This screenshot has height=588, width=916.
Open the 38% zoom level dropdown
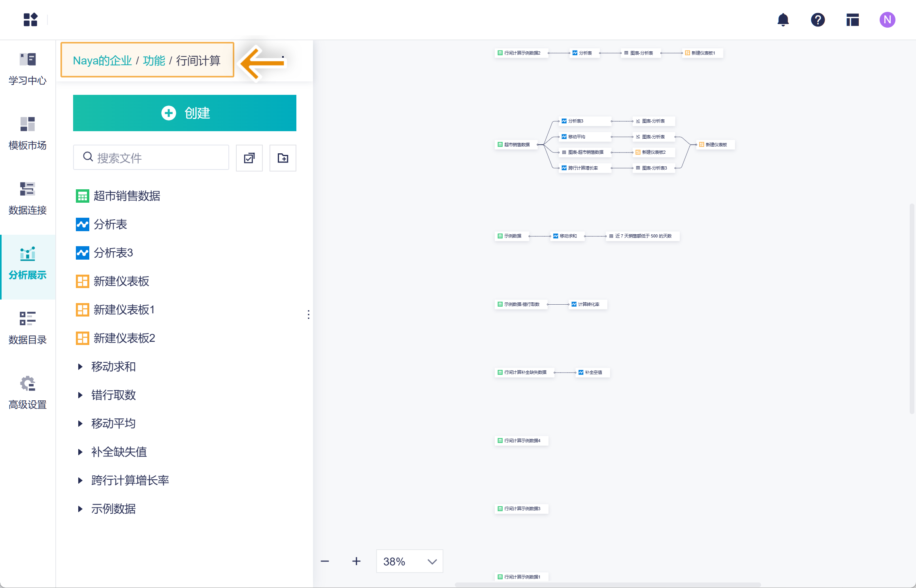[409, 561]
